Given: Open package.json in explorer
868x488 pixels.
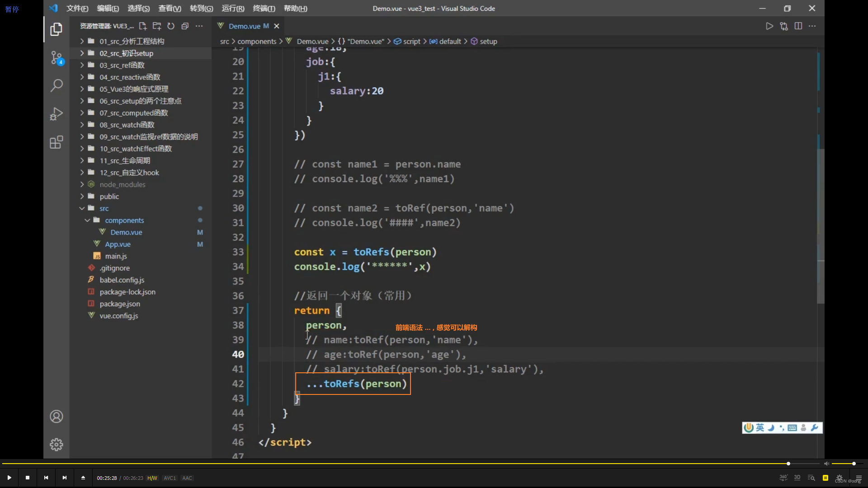Looking at the screenshot, I should coord(141,304).
